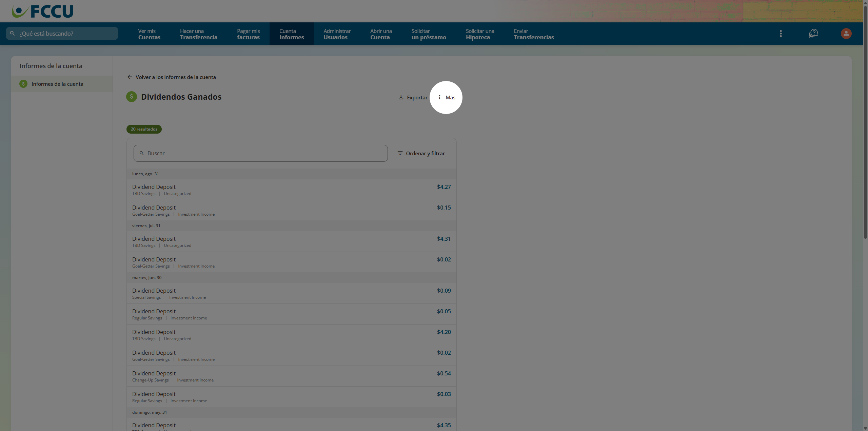Open the $0.54 Change-Up Savings deposit

click(x=291, y=376)
